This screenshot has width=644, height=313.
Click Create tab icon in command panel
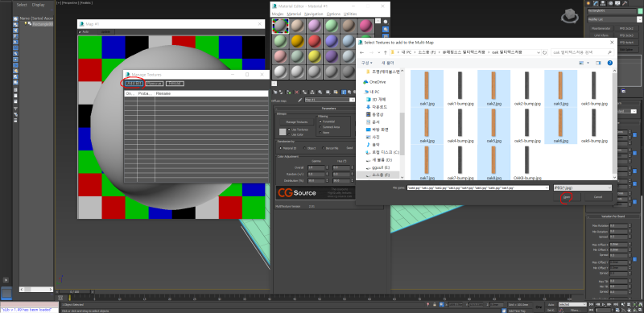pyautogui.click(x=589, y=3)
